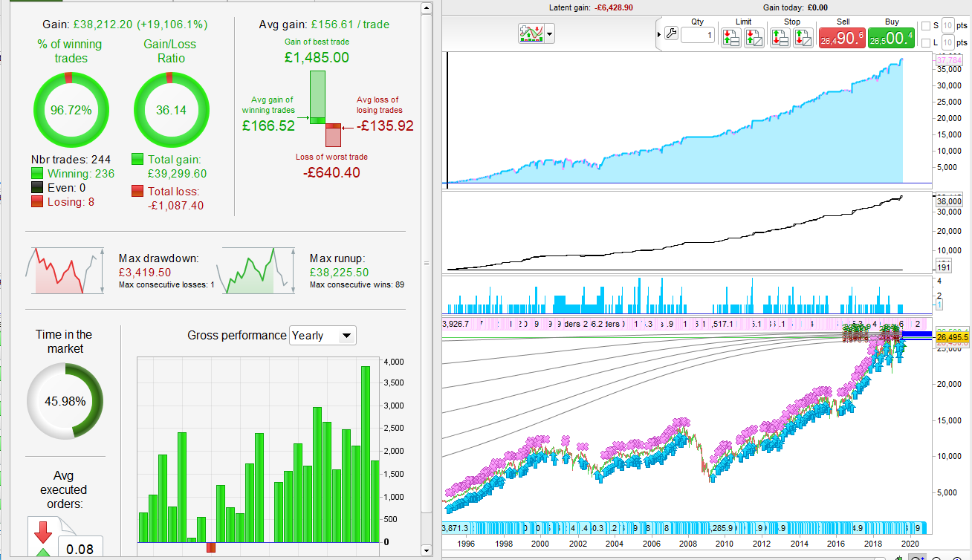Click the 3,500 label on the performance axis
The width and height of the screenshot is (972, 560).
point(392,383)
